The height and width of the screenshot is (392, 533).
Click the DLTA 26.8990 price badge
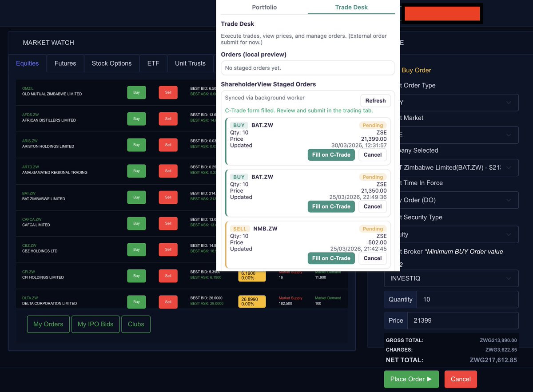pos(252,301)
